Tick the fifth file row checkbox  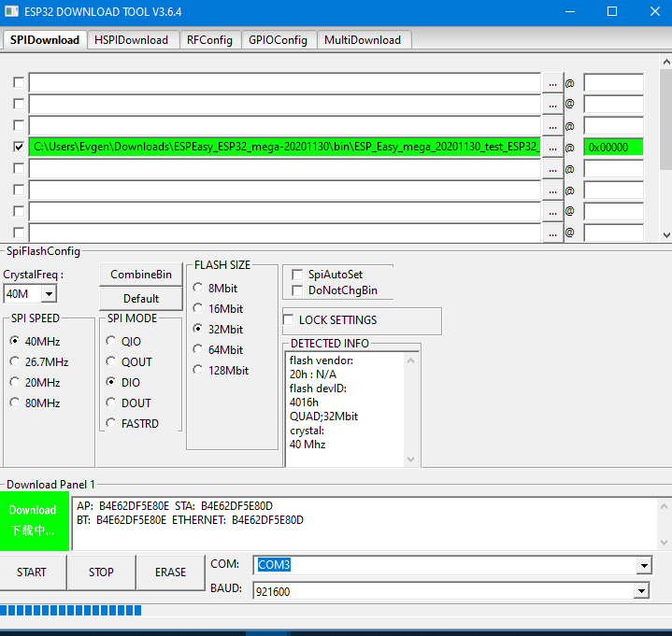pyautogui.click(x=19, y=168)
